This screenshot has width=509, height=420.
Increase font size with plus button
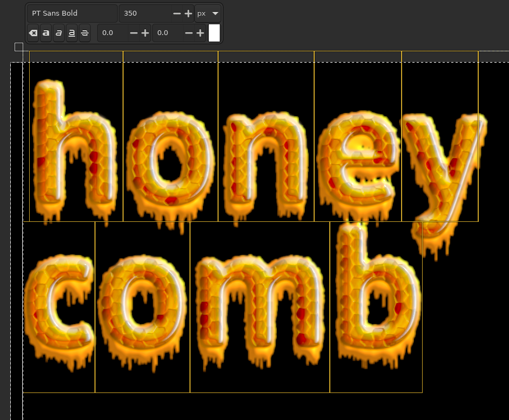(188, 13)
